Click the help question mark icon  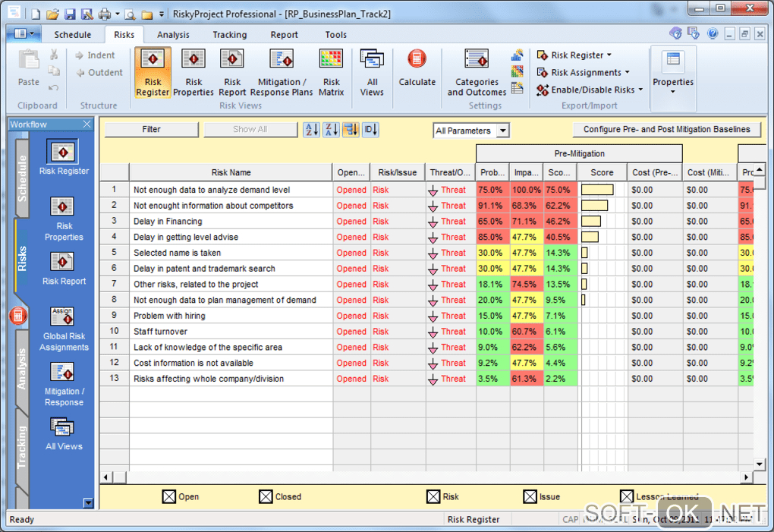(712, 33)
